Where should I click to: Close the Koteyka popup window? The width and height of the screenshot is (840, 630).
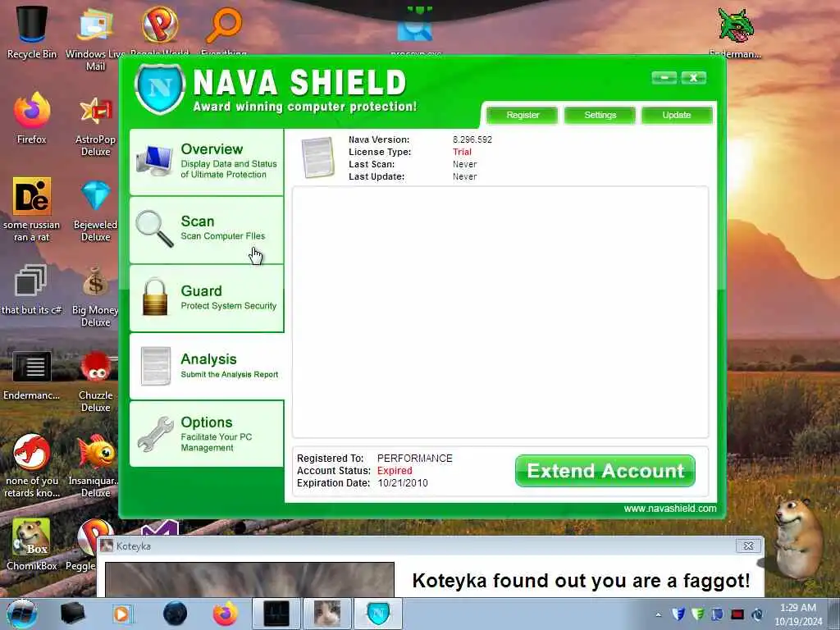pyautogui.click(x=748, y=546)
